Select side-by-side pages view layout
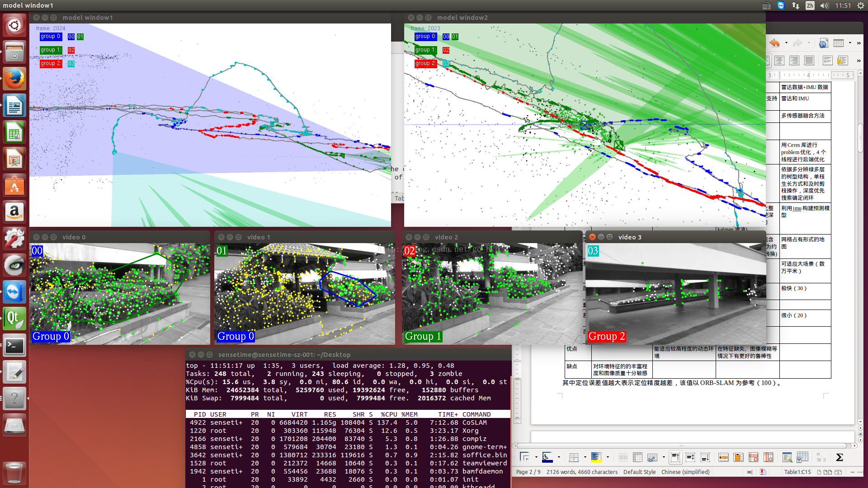Viewport: 868px width, 488px height. (x=828, y=472)
